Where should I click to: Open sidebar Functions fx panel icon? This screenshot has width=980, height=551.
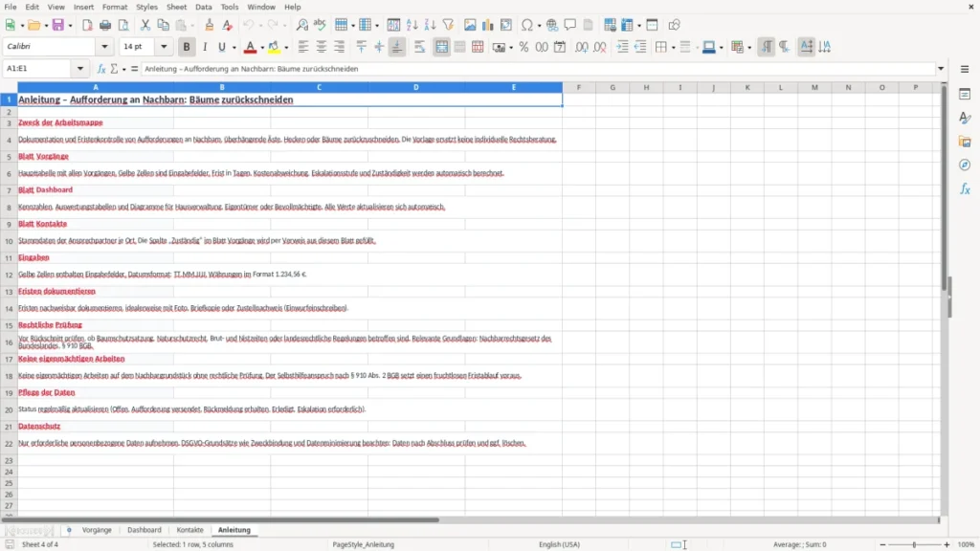click(965, 188)
